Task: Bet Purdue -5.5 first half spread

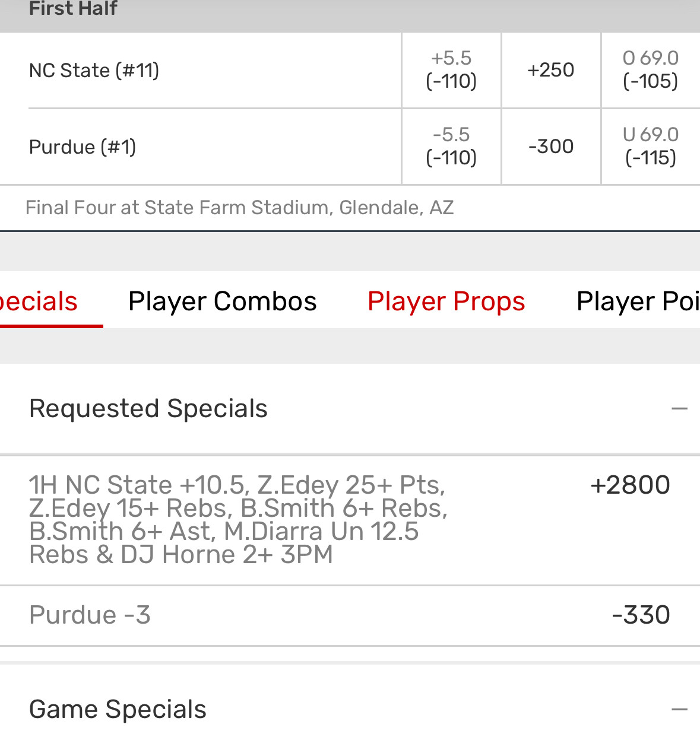Action: tap(451, 147)
